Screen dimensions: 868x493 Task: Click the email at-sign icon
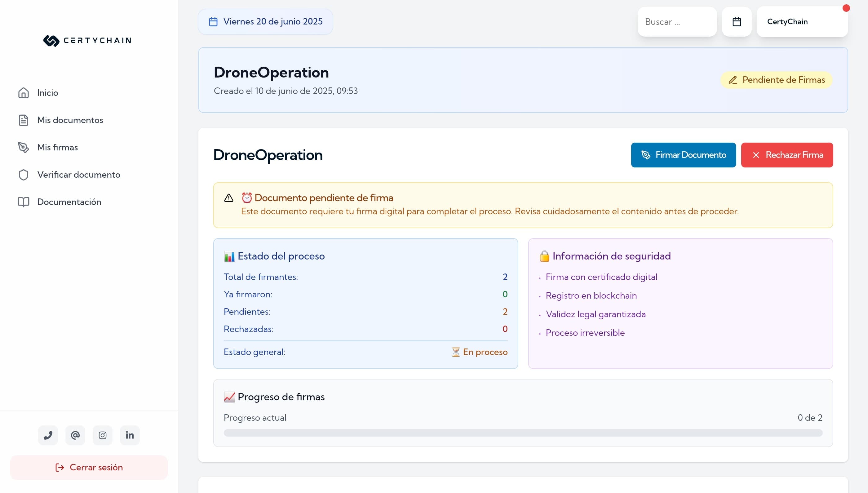pyautogui.click(x=75, y=435)
